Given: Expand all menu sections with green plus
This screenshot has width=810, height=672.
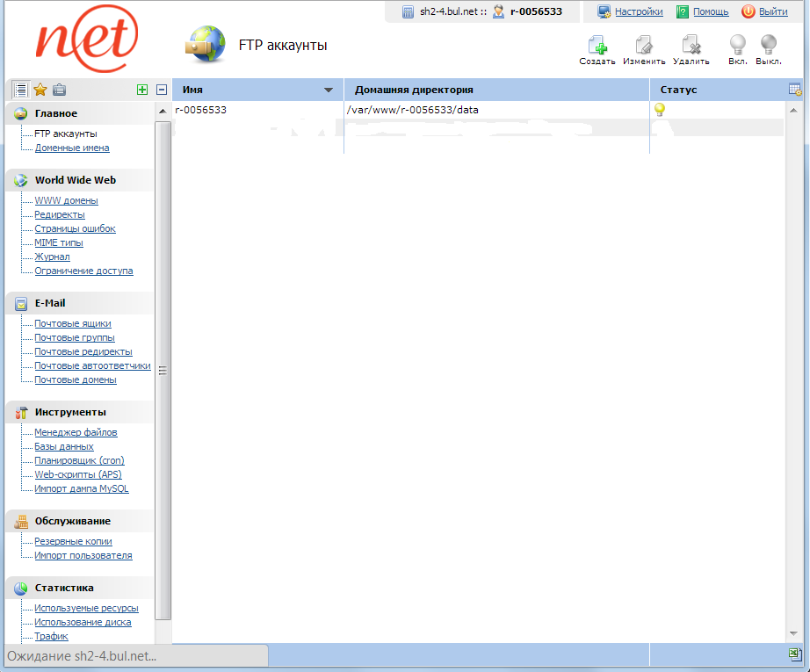Looking at the screenshot, I should [x=142, y=90].
